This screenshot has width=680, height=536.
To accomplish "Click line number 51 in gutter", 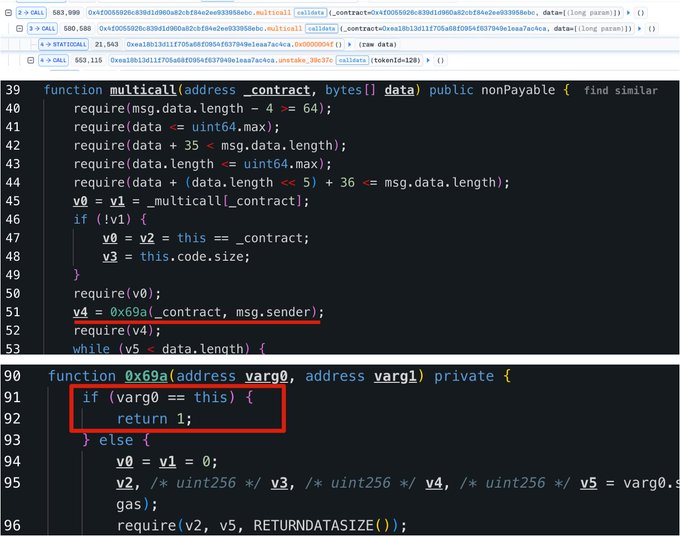I will 13,312.
